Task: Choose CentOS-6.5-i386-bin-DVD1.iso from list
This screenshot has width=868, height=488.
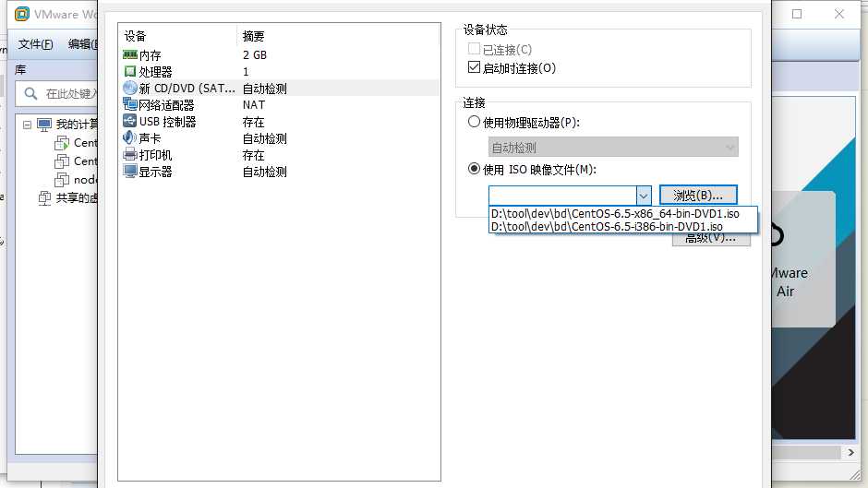Action: click(x=607, y=226)
